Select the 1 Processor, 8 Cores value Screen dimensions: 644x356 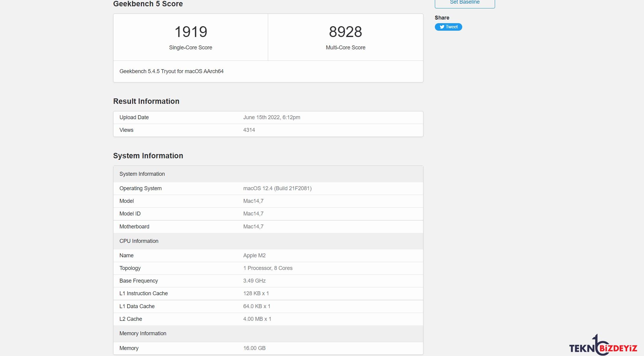pos(268,268)
